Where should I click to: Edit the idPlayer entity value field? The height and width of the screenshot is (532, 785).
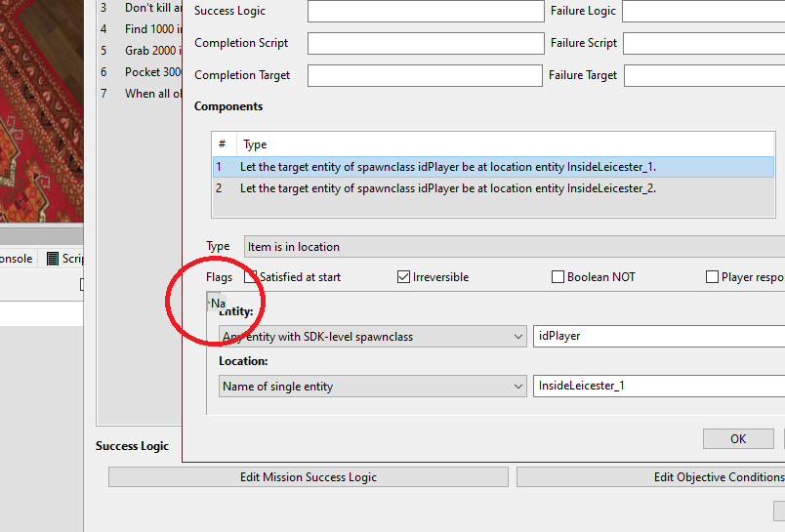(659, 337)
